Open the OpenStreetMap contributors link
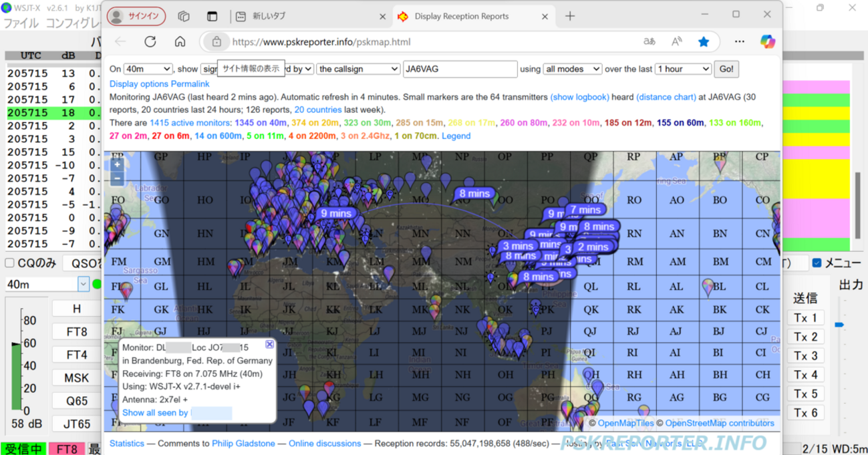 click(x=720, y=423)
